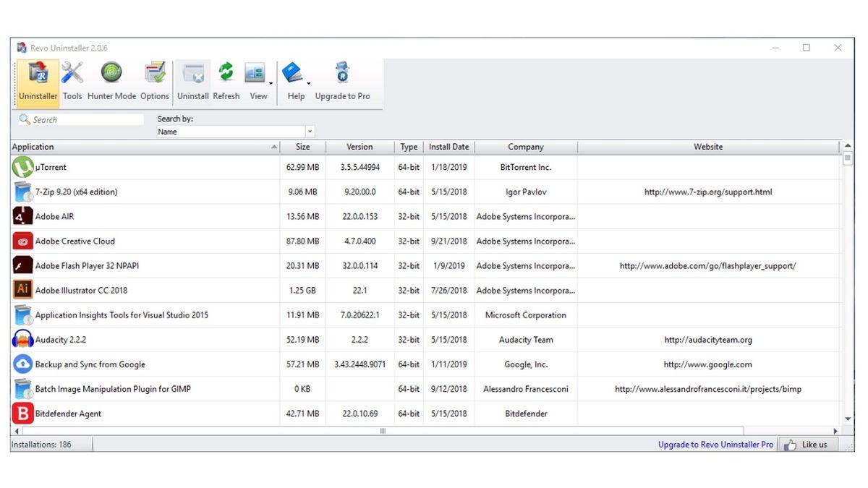Click the Uninstall toolbar icon
Image resolution: width=868 pixels, height=488 pixels.
click(x=193, y=74)
